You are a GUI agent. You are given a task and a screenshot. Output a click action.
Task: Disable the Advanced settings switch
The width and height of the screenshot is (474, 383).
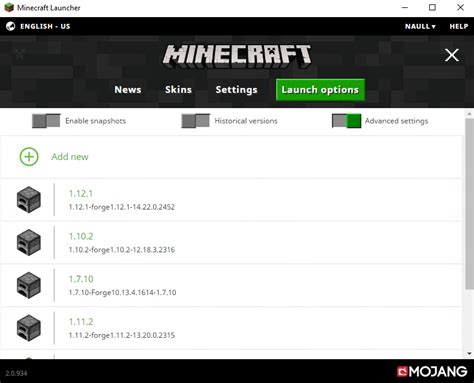pos(346,121)
